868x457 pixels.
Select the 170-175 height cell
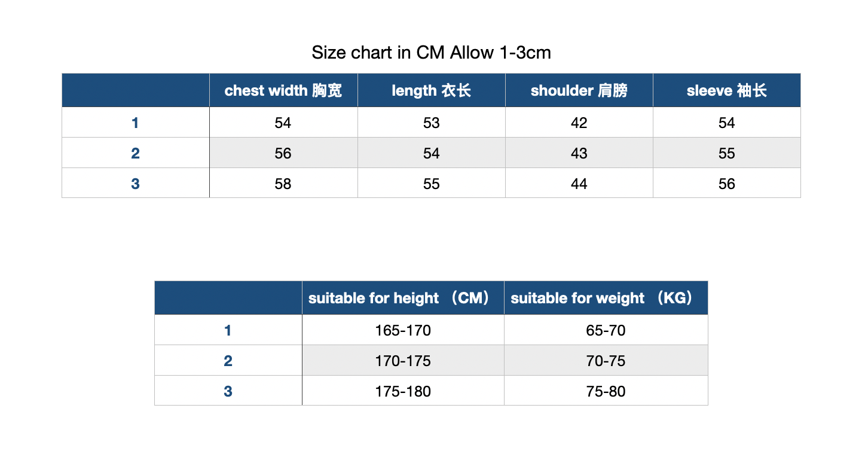(403, 361)
